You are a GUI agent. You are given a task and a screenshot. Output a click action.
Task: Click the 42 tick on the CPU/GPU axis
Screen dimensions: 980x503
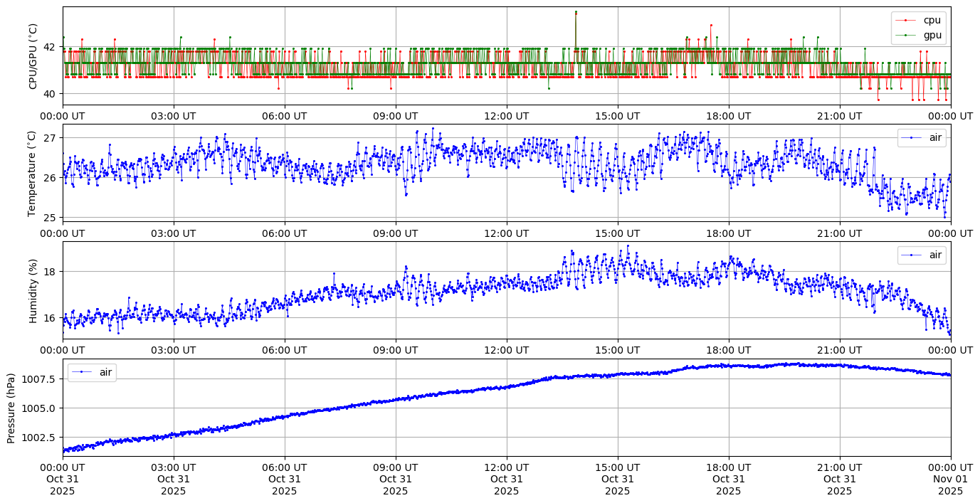[x=49, y=47]
